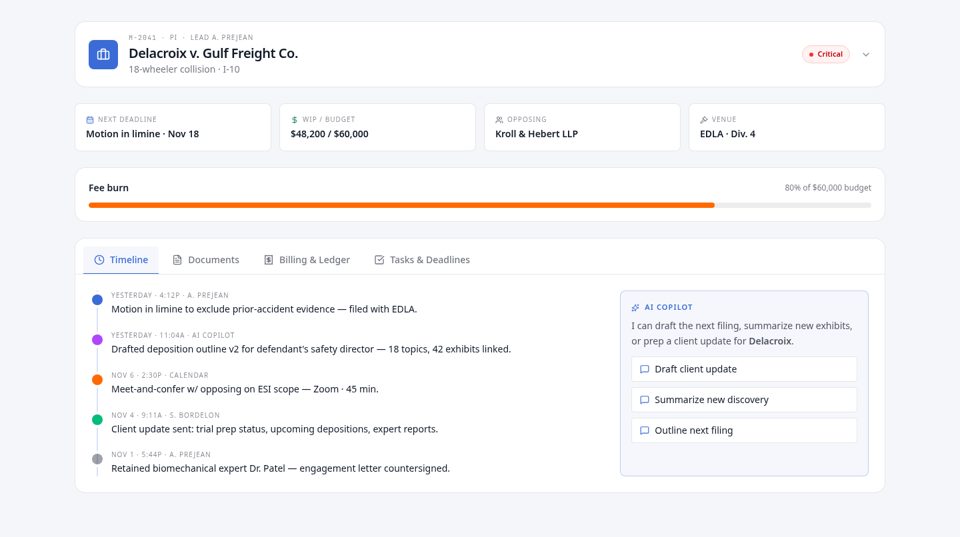Open the Next Deadline card

[x=173, y=127]
